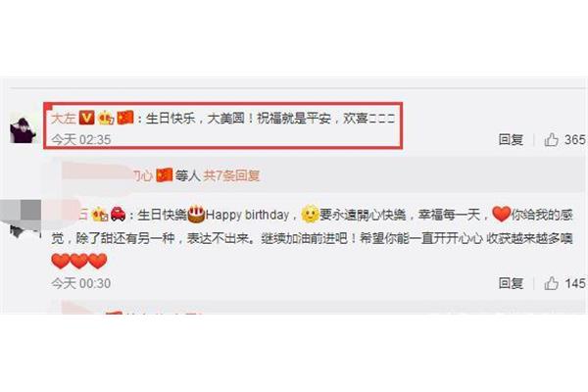The width and height of the screenshot is (588, 392).
Task: Open the 大左 username link
Action: coord(64,119)
